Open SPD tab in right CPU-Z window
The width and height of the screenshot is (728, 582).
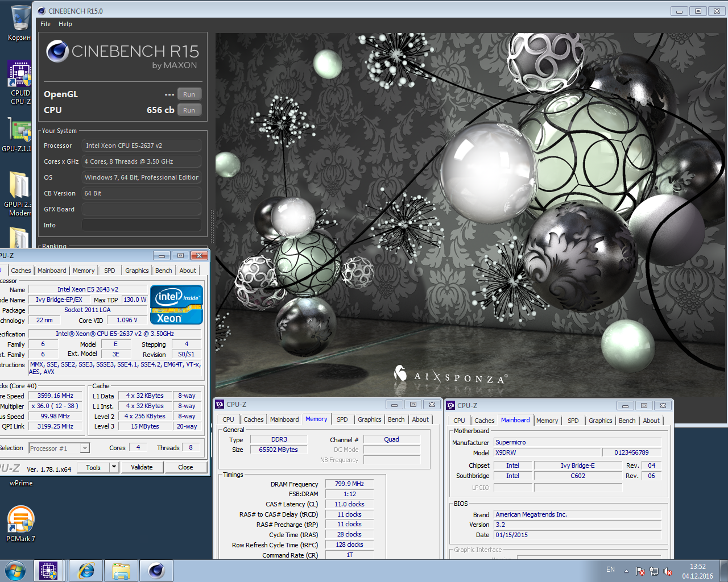[x=573, y=421]
